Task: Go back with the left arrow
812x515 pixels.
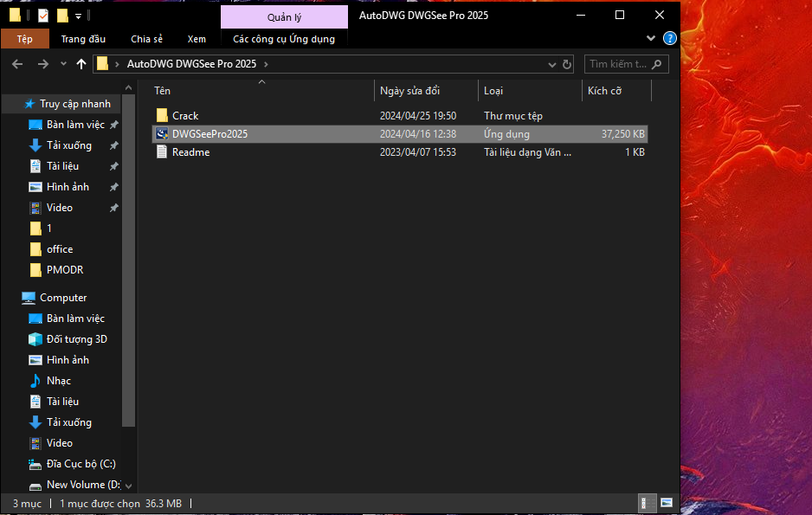Action: tap(17, 64)
